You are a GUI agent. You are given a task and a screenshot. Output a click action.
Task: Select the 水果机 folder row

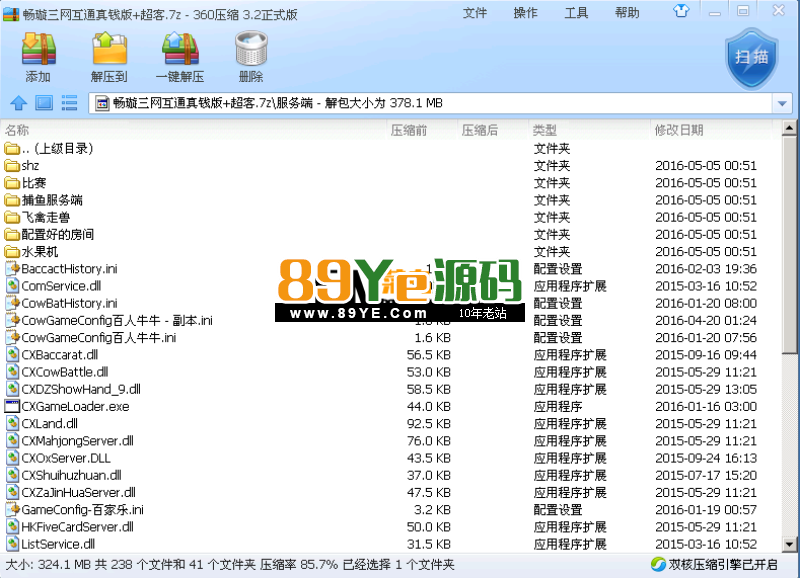[390, 252]
